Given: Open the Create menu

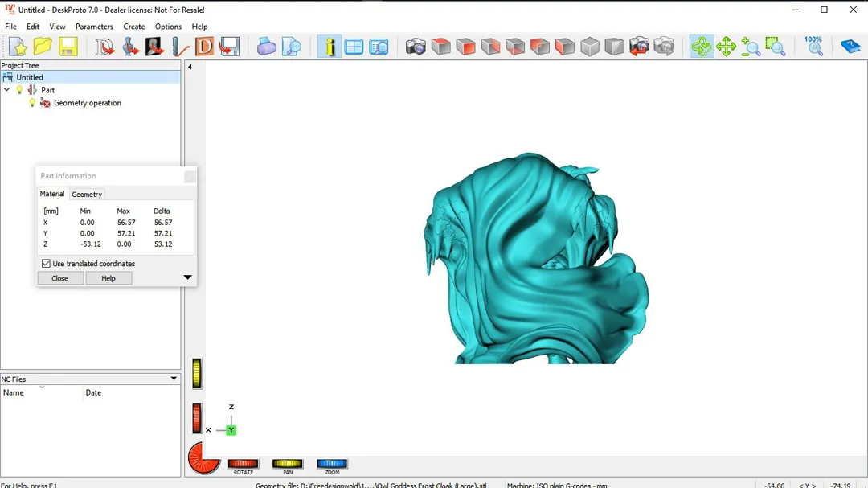Looking at the screenshot, I should pyautogui.click(x=134, y=27).
